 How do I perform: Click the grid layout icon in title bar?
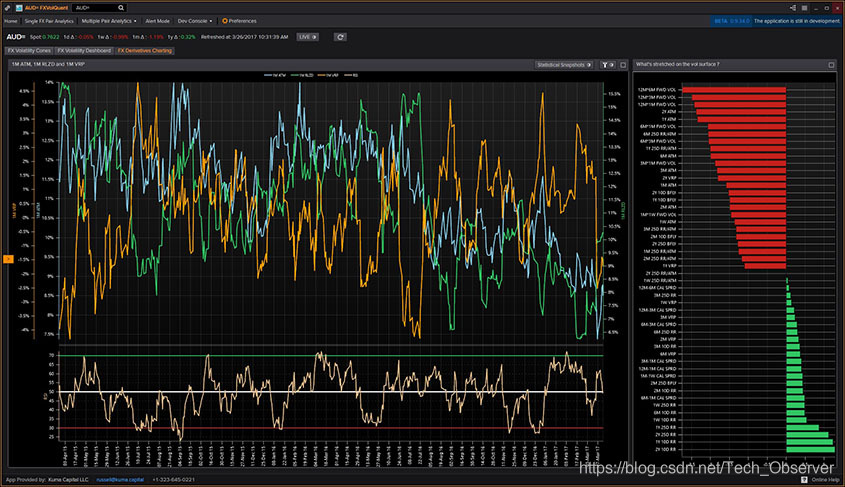(x=804, y=8)
